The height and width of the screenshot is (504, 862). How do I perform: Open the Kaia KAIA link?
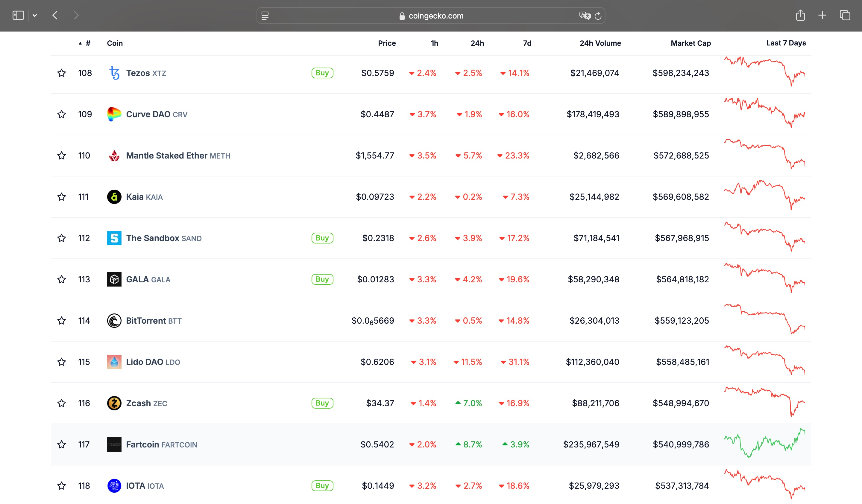(144, 197)
